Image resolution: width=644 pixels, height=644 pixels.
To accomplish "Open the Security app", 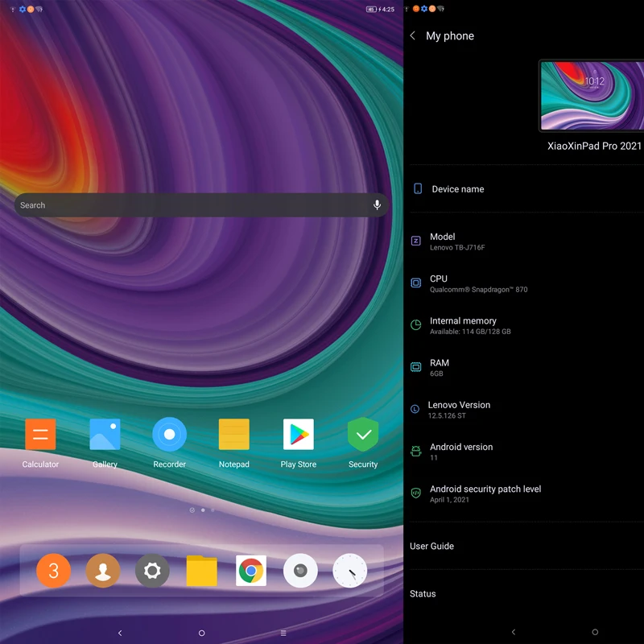I will pyautogui.click(x=363, y=434).
